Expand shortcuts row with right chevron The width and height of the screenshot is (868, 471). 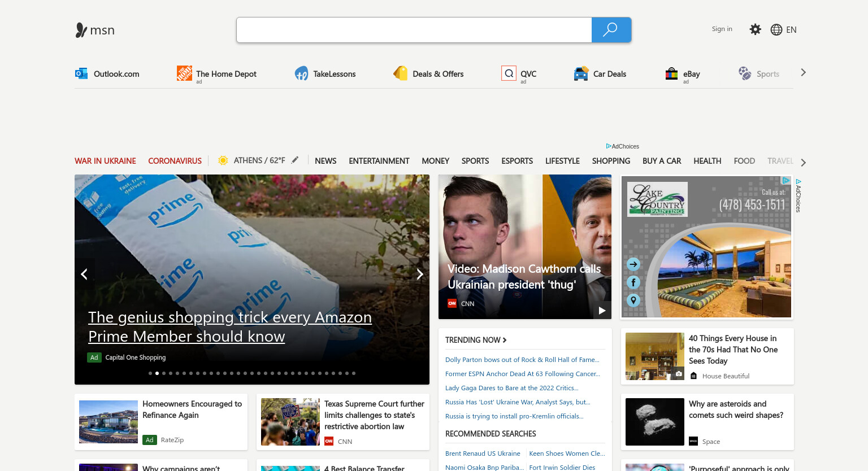pyautogui.click(x=803, y=72)
